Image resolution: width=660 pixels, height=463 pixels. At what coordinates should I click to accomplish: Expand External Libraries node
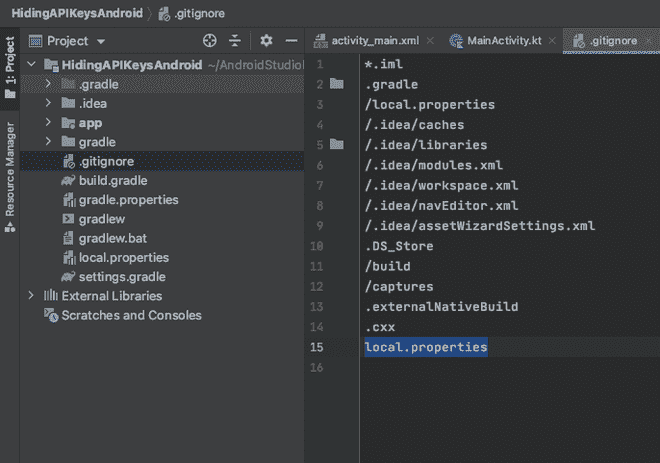32,296
